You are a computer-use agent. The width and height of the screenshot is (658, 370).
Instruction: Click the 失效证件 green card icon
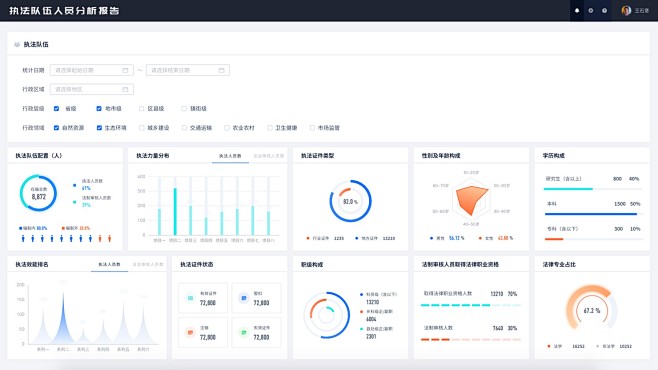point(244,332)
